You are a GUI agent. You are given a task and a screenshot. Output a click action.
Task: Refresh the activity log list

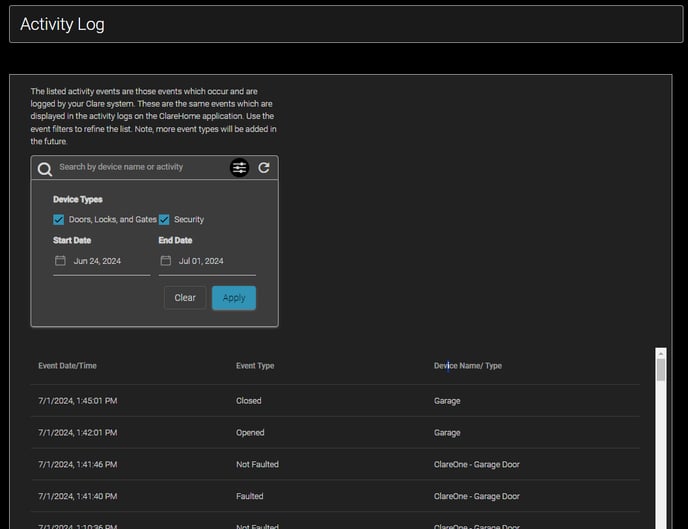click(x=264, y=168)
